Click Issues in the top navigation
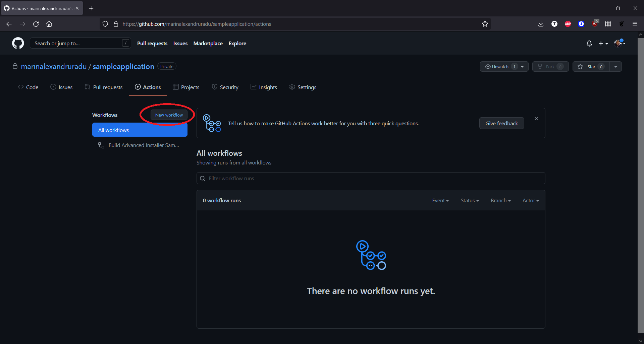The width and height of the screenshot is (644, 344). click(180, 43)
